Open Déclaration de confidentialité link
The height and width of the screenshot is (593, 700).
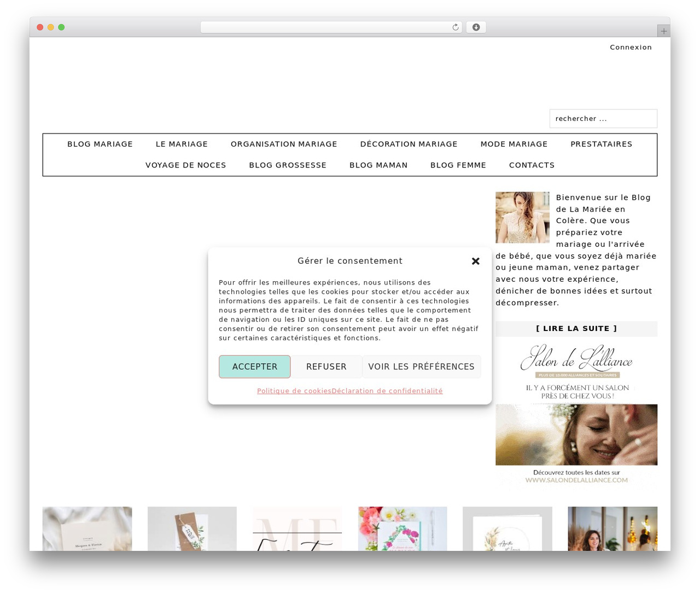(387, 391)
